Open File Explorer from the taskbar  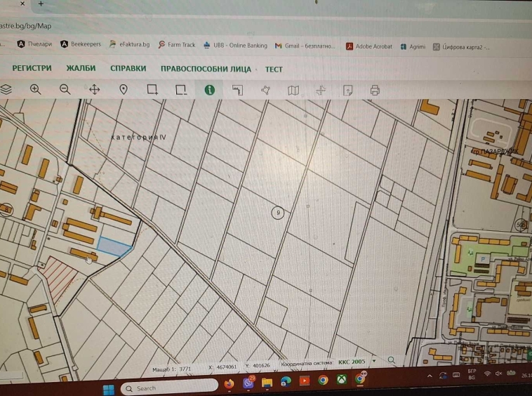click(x=267, y=383)
